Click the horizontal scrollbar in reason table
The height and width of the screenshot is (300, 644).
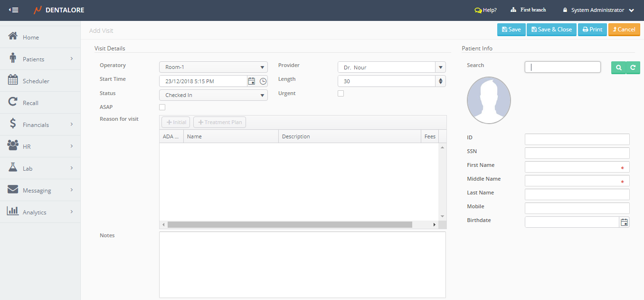click(x=290, y=224)
